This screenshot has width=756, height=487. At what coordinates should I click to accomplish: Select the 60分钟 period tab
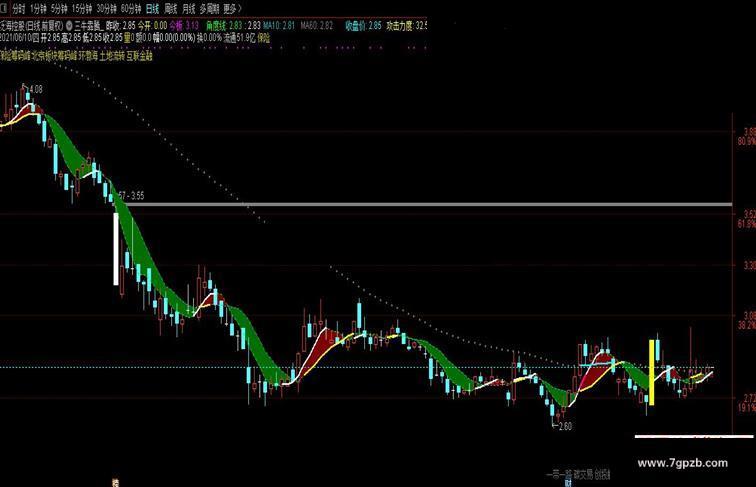131,9
